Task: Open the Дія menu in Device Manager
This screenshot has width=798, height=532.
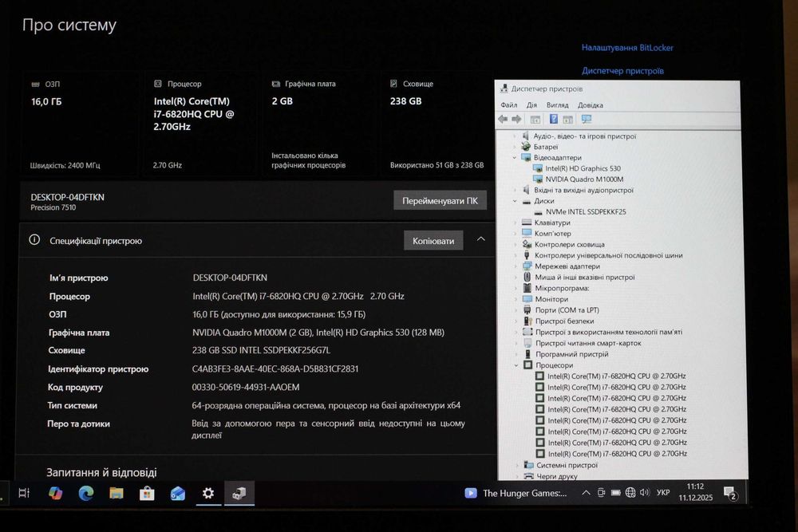Action: [531, 104]
